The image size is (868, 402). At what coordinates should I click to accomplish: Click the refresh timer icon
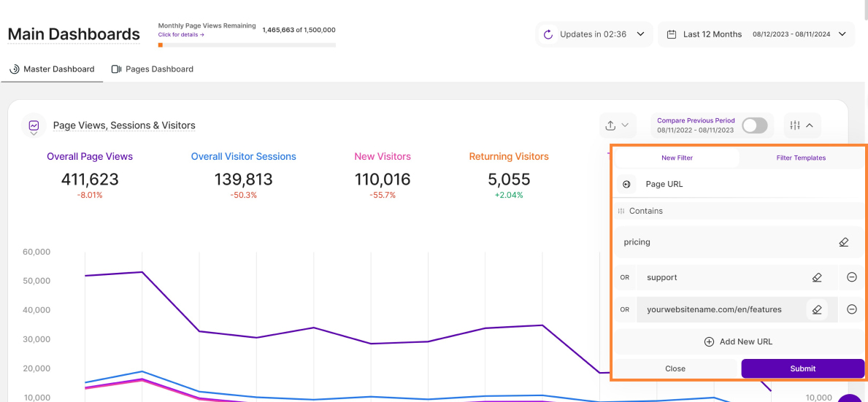pos(547,34)
